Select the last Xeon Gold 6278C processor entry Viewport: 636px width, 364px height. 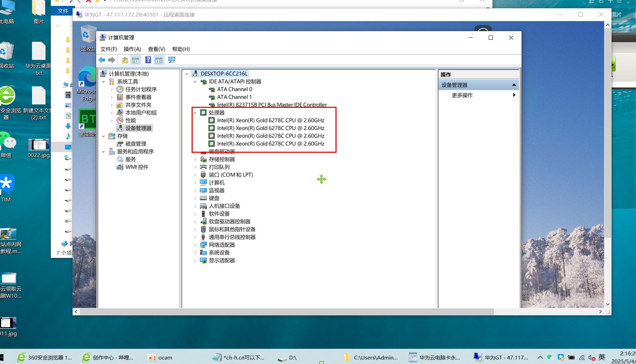tap(270, 144)
